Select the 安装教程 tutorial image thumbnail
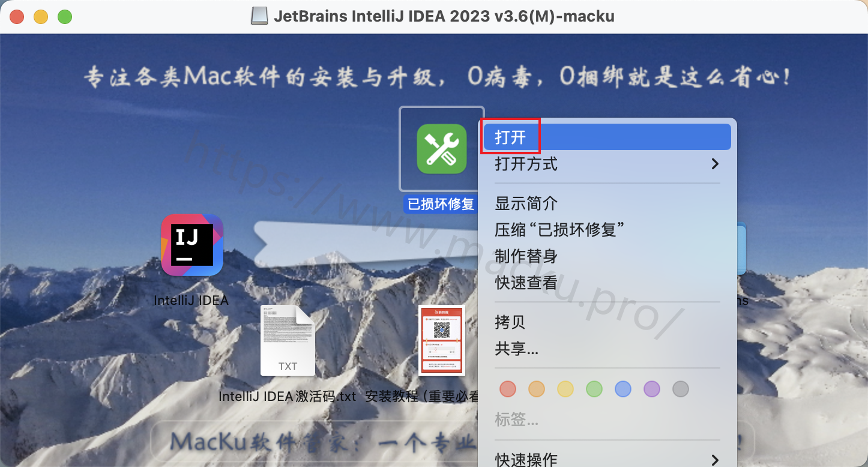This screenshot has width=868, height=467. click(x=441, y=340)
